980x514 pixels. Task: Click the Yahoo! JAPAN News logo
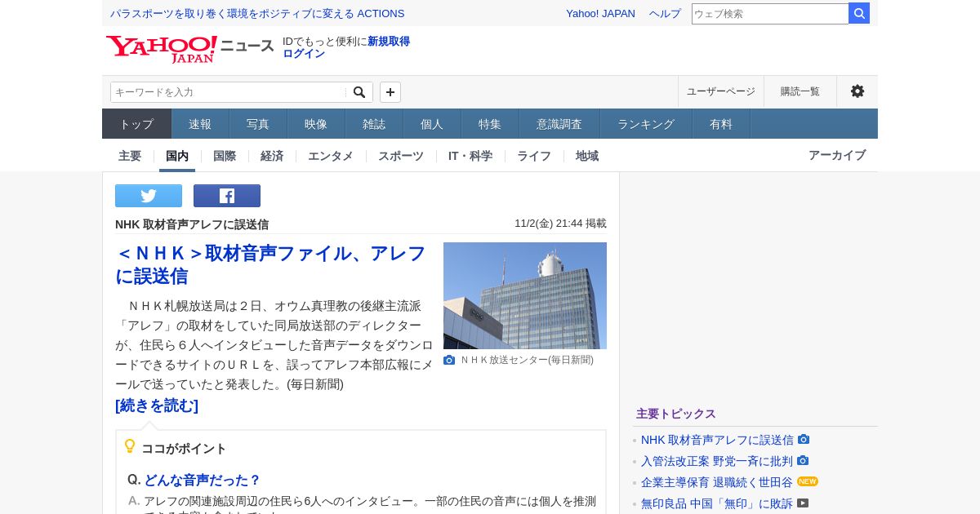[189, 48]
